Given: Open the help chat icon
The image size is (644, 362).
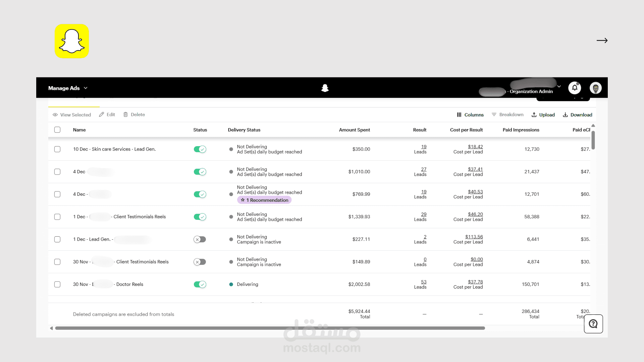Looking at the screenshot, I should point(593,324).
